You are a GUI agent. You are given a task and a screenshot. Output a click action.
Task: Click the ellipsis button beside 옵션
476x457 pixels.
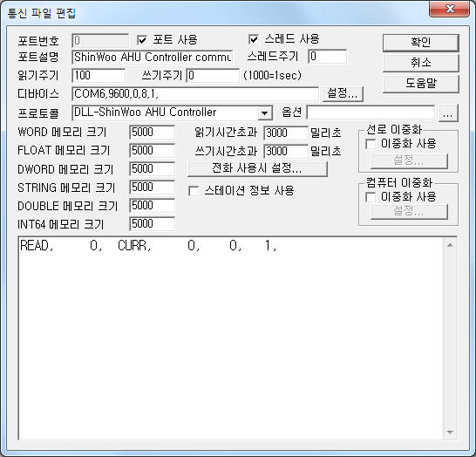click(x=448, y=113)
